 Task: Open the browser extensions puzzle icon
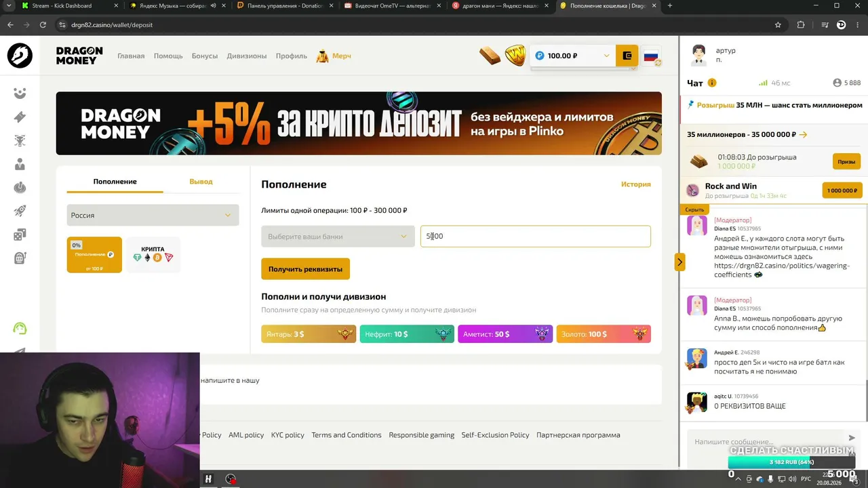(x=801, y=25)
